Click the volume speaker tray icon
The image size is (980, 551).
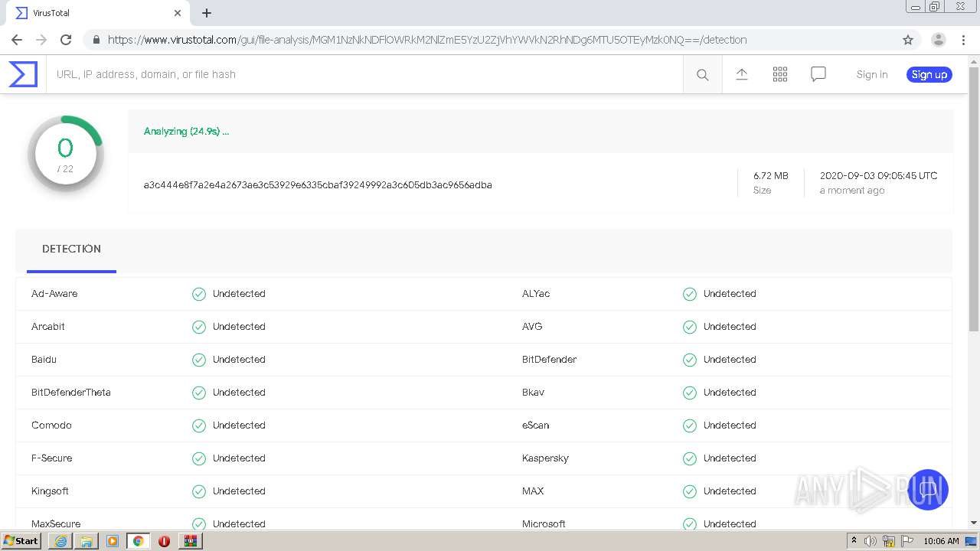[871, 541]
